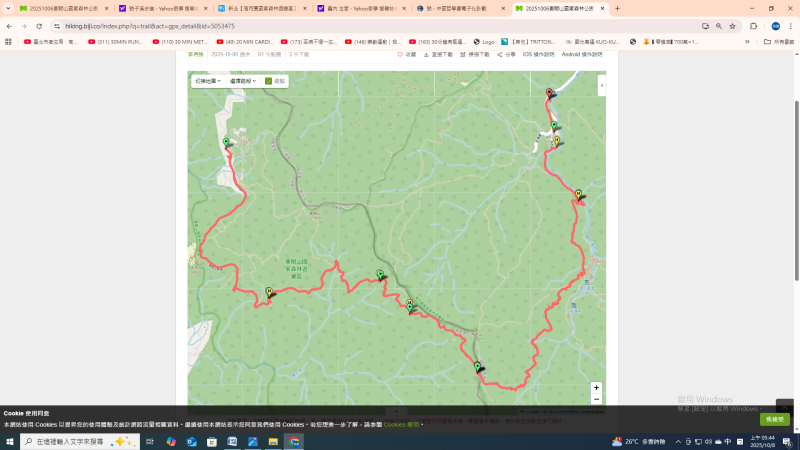800x450 pixels.
Task: Click the 直接下載 download icon
Action: [427, 54]
